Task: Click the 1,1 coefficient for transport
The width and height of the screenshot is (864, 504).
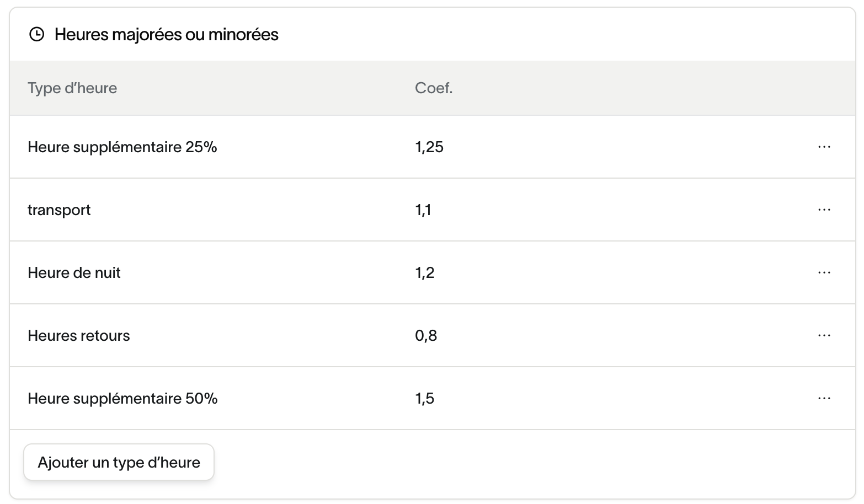Action: click(x=423, y=210)
